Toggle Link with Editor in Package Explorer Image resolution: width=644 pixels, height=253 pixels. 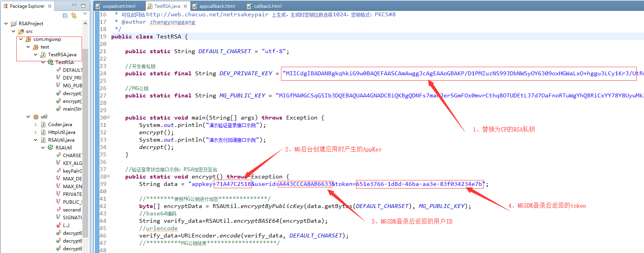[74, 16]
